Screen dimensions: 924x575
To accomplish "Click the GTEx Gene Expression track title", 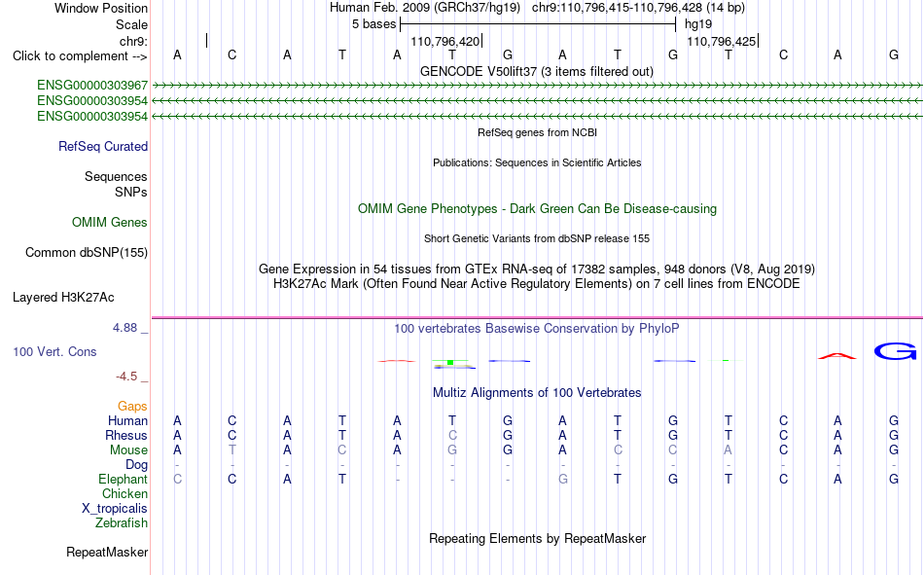I will click(537, 269).
